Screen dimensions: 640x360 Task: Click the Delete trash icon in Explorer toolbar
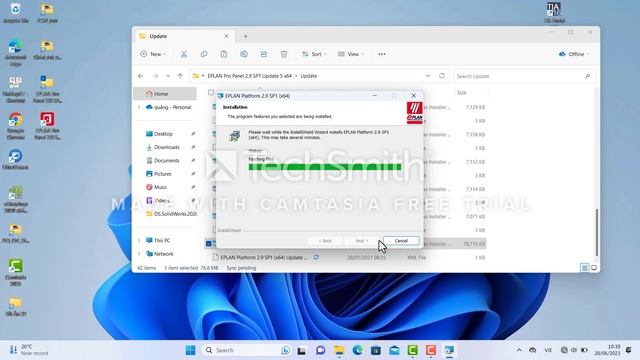(x=284, y=54)
